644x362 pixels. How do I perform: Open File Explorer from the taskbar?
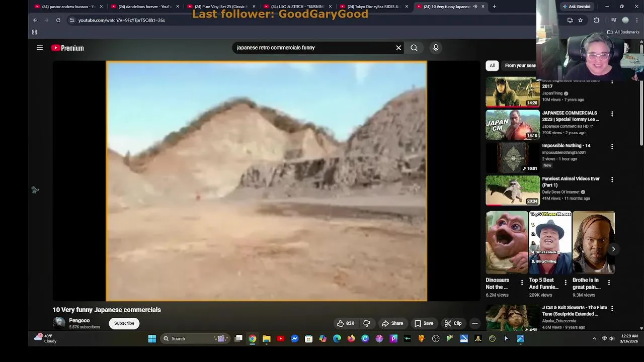[x=267, y=339]
